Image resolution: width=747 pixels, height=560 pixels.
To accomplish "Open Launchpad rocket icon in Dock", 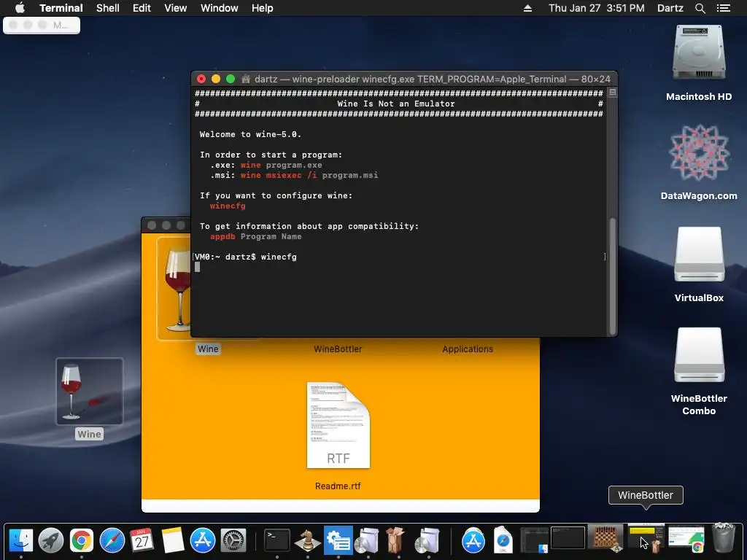I will (51, 540).
